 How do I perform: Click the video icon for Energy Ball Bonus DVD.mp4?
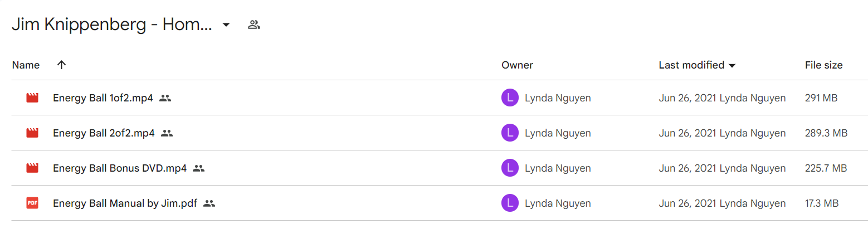[32, 168]
